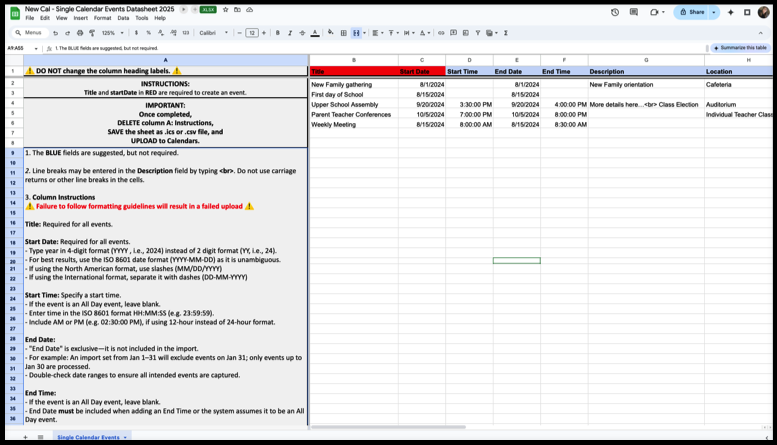777x445 pixels.
Task: Open the text color picker
Action: coord(315,33)
